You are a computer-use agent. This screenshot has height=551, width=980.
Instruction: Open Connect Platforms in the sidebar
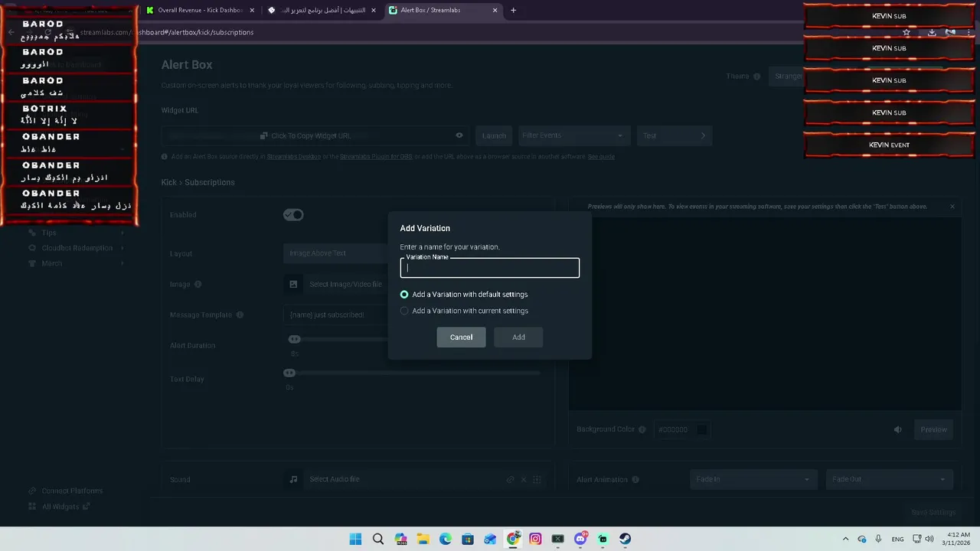tap(66, 491)
